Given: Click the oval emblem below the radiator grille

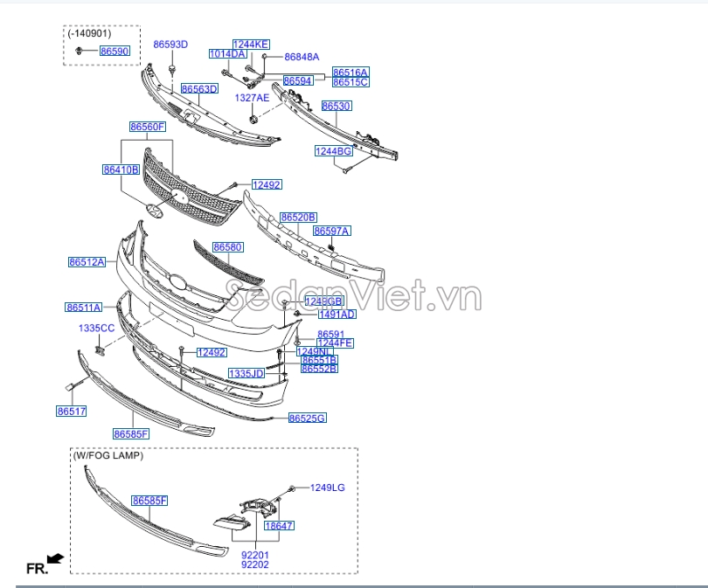Looking at the screenshot, I should pyautogui.click(x=155, y=211).
